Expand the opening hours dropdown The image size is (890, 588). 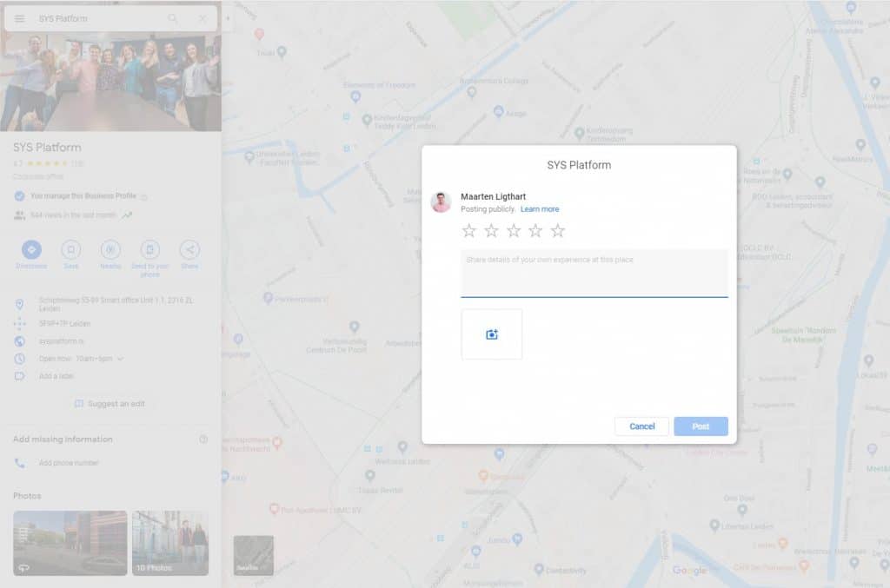pos(120,359)
